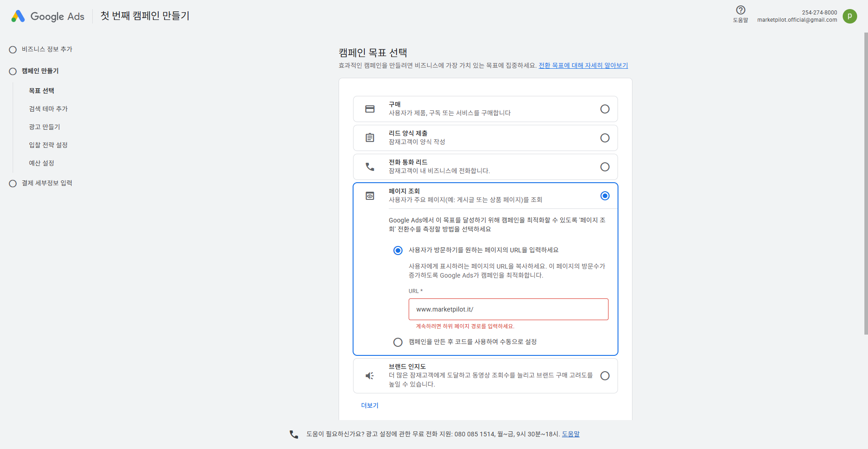The width and height of the screenshot is (868, 449).
Task: Click the URL input field with www.marketpilot.it/
Action: [x=509, y=309]
